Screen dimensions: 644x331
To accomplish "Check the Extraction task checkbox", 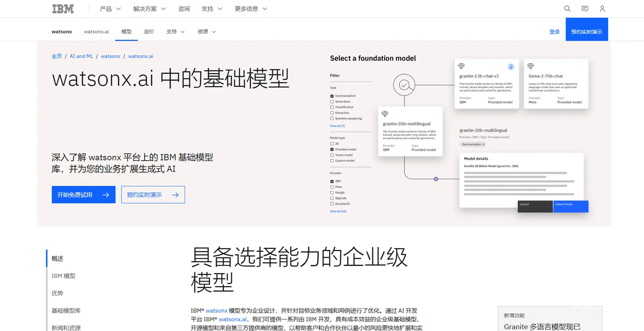I will pyautogui.click(x=332, y=113).
